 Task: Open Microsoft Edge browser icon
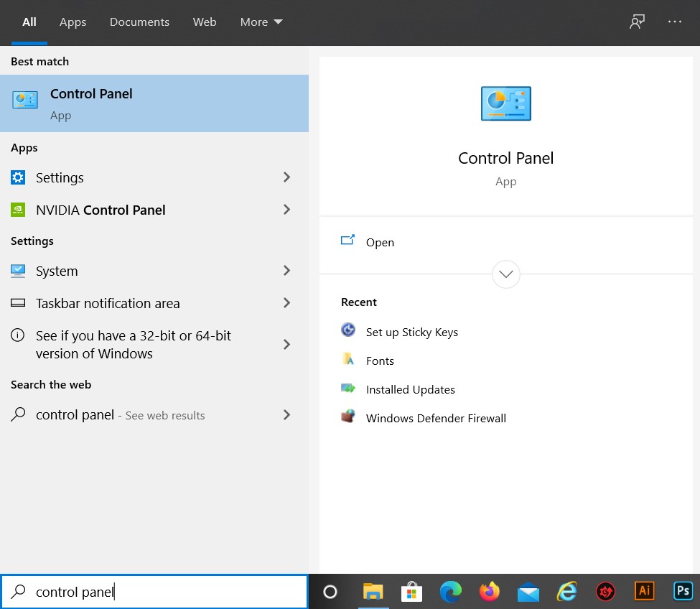click(450, 592)
